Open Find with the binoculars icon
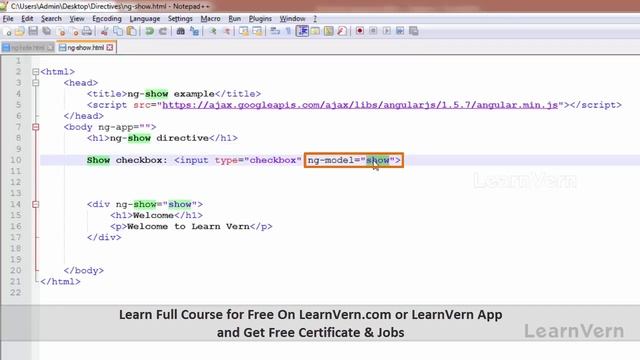 [180, 31]
